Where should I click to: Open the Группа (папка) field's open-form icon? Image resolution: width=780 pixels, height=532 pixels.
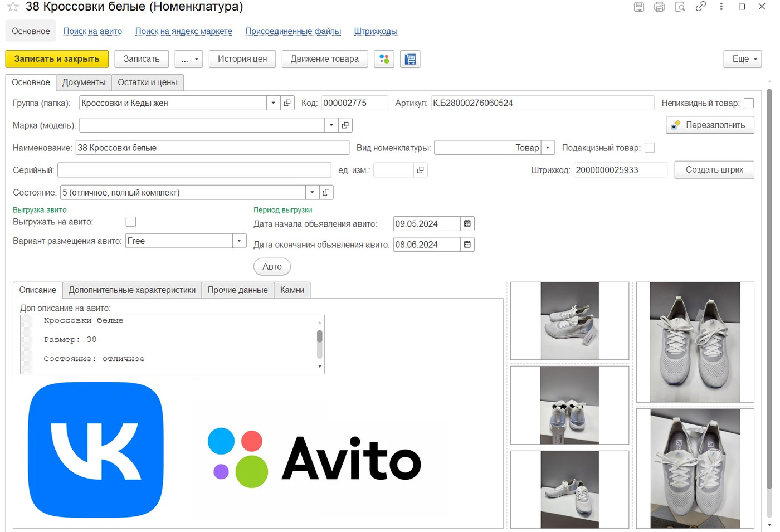coord(287,103)
